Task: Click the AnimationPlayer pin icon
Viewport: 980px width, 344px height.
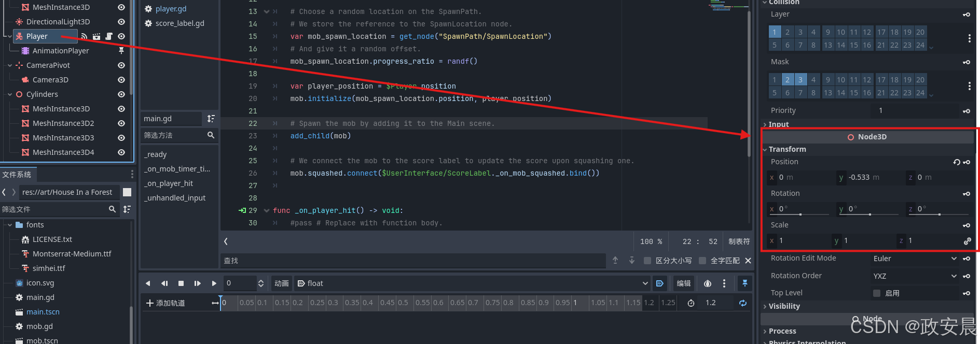Action: pos(121,51)
